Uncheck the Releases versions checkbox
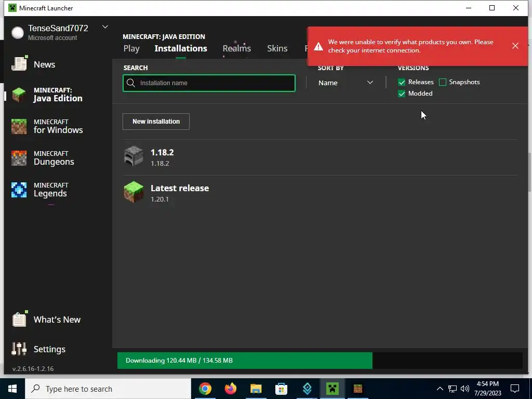Viewport: 532px width, 399px height. (x=402, y=82)
